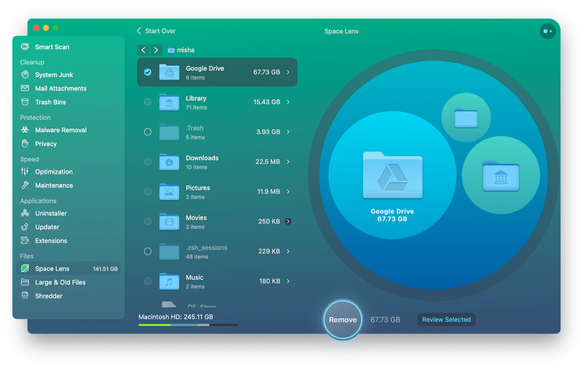Image resolution: width=588 pixels, height=370 pixels.
Task: Click Review Selected button
Action: [x=446, y=320]
